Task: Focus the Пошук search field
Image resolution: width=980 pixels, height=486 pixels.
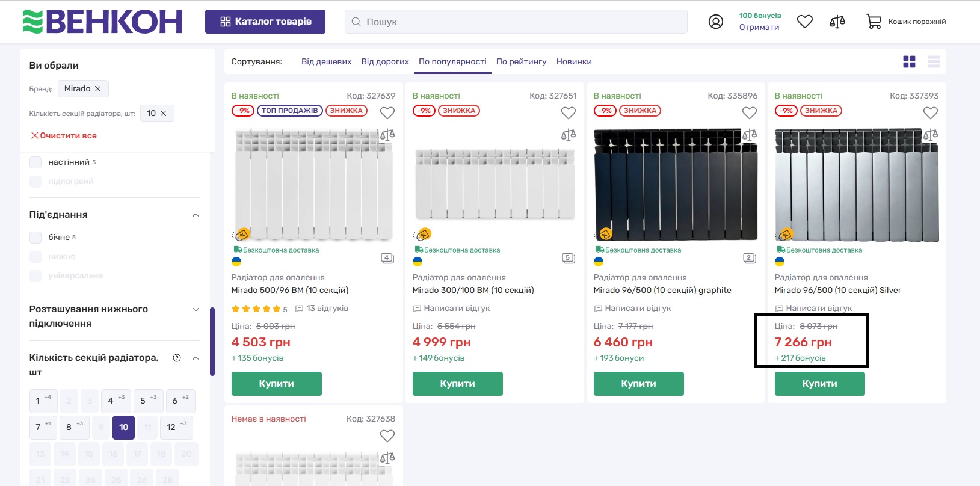Action: (516, 22)
